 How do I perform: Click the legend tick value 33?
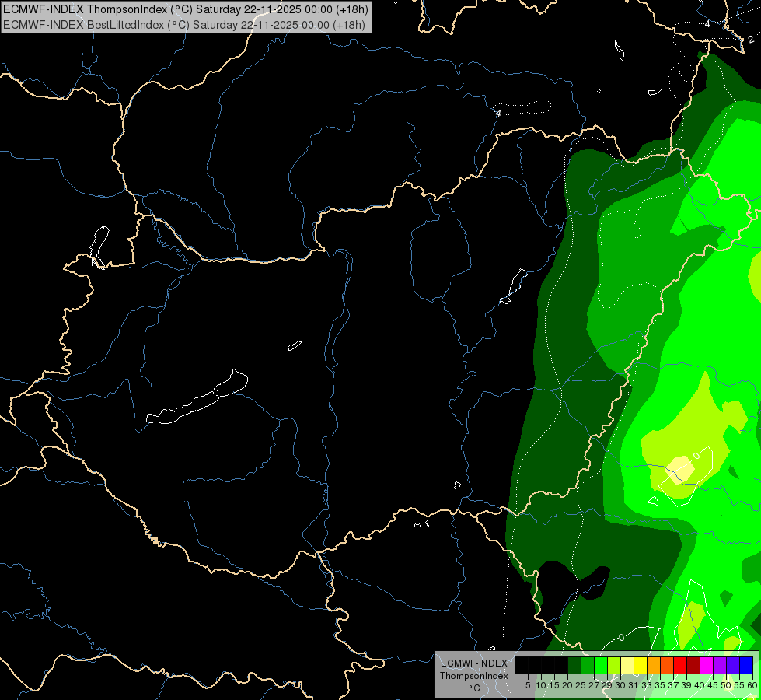click(x=647, y=685)
